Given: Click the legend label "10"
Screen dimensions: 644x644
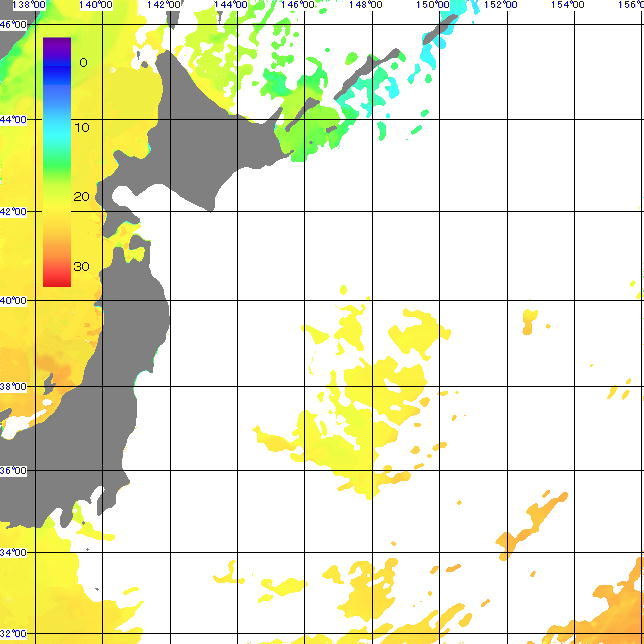Looking at the screenshot, I should tap(82, 128).
